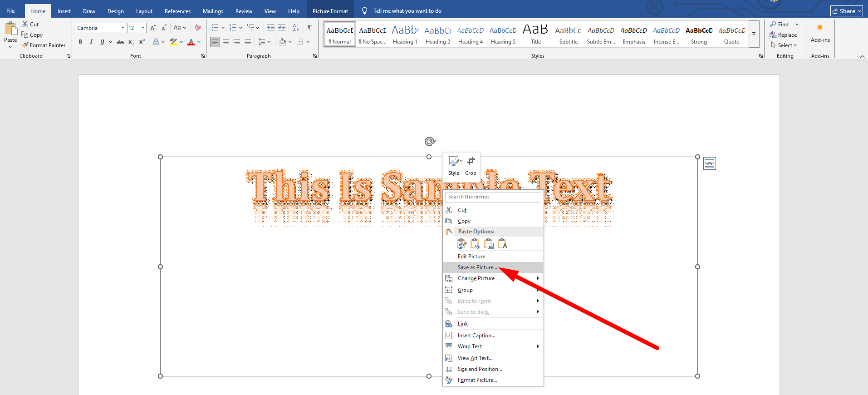Viewport: 868px width, 395px height.
Task: Select Save as Picture from context menu
Action: coord(477,267)
